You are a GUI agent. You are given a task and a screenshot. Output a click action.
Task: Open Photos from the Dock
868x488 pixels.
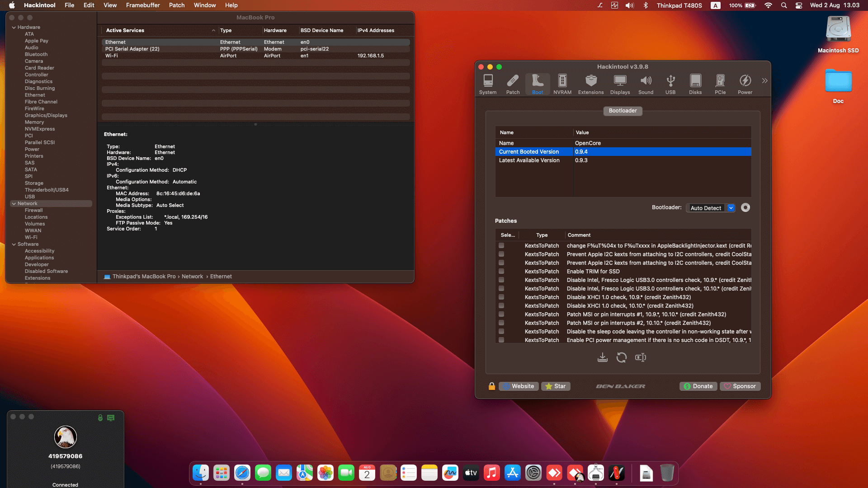tap(325, 473)
